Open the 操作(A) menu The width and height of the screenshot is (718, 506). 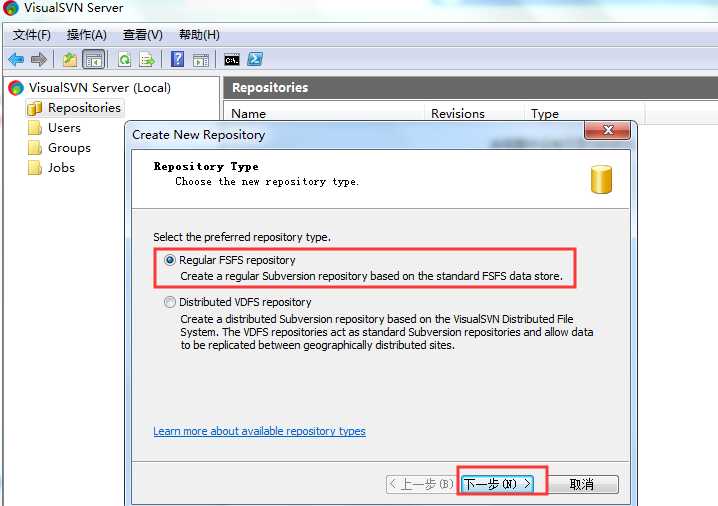tap(87, 34)
